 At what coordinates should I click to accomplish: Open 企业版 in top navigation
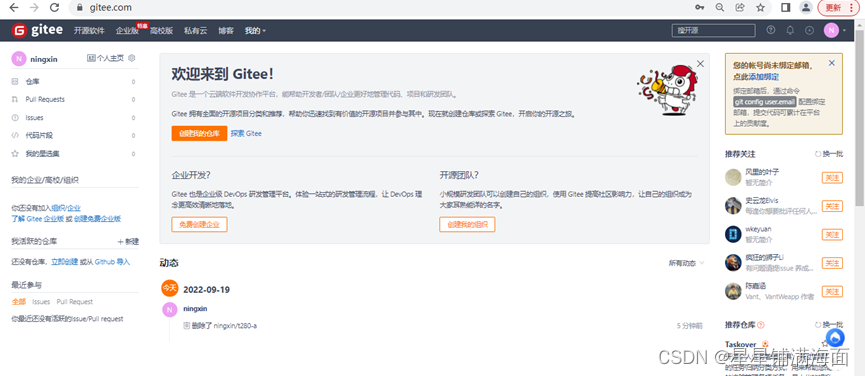(127, 31)
